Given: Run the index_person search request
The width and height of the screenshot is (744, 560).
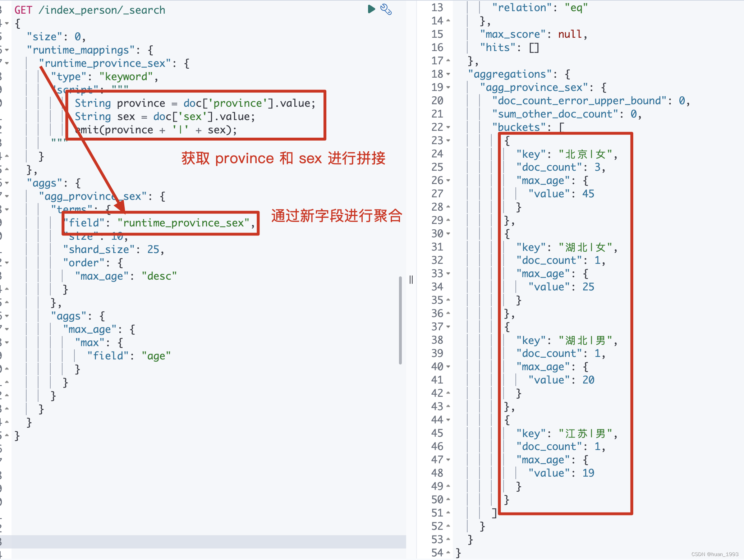Looking at the screenshot, I should point(371,9).
